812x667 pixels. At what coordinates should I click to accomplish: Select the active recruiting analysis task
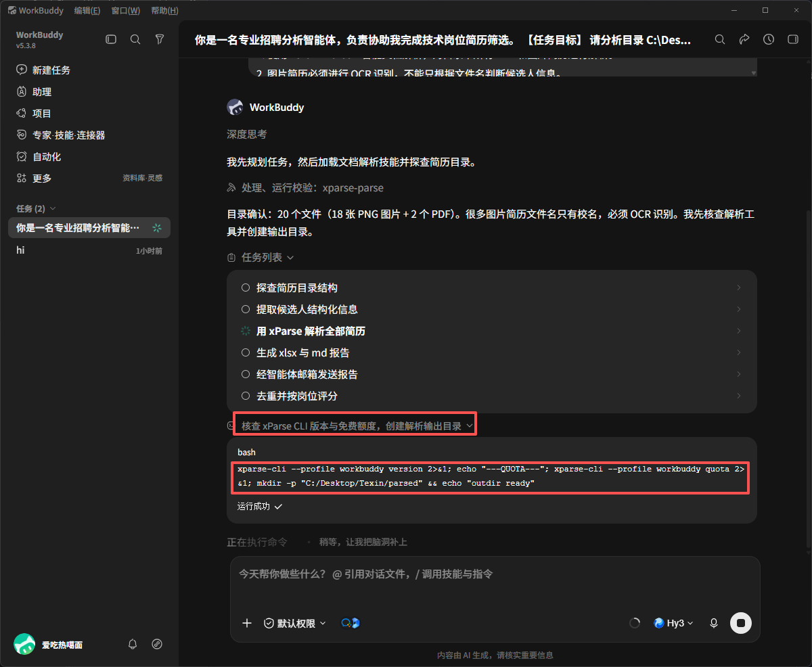coord(89,228)
